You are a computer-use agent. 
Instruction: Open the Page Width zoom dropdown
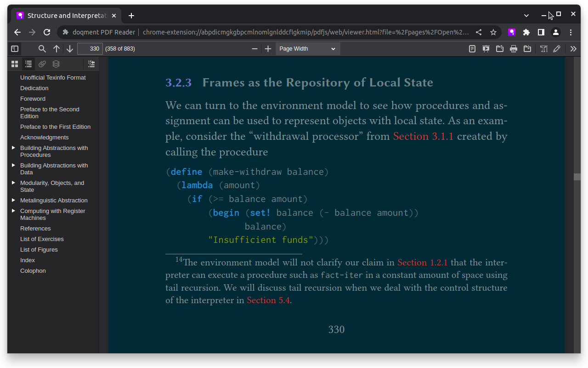307,49
